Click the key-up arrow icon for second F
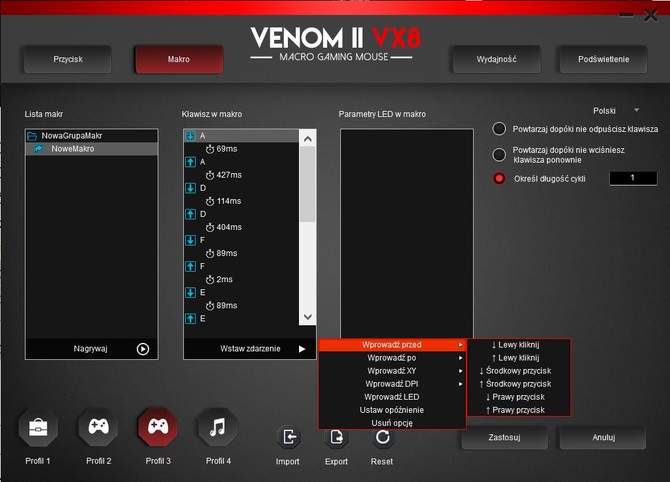This screenshot has width=670, height=482. [x=191, y=266]
